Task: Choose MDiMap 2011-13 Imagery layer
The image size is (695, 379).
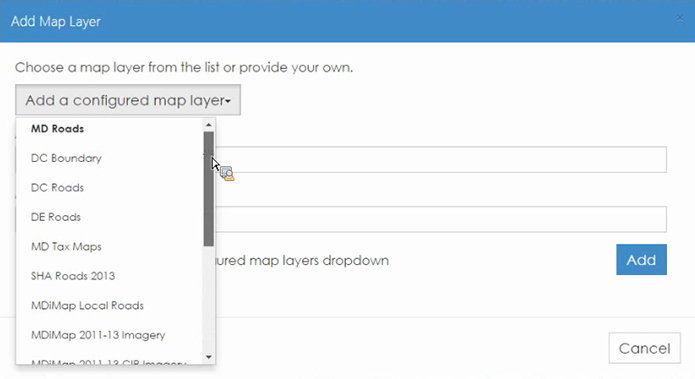Action: coord(98,335)
